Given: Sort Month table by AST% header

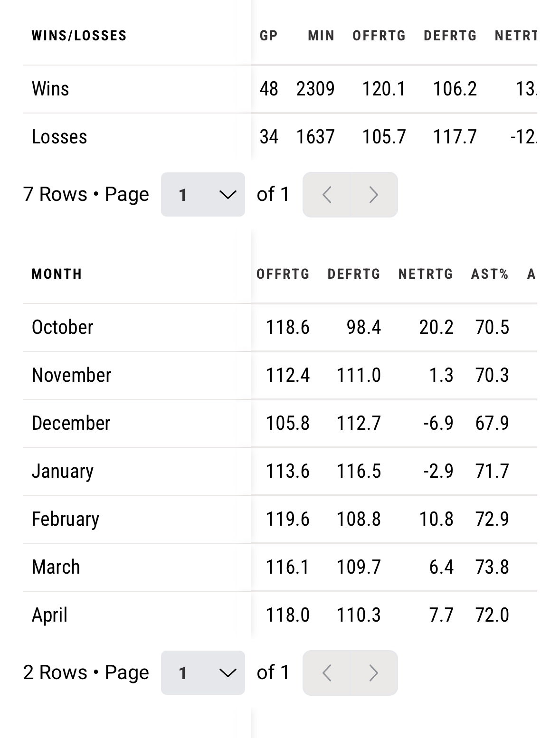Looking at the screenshot, I should (x=490, y=274).
